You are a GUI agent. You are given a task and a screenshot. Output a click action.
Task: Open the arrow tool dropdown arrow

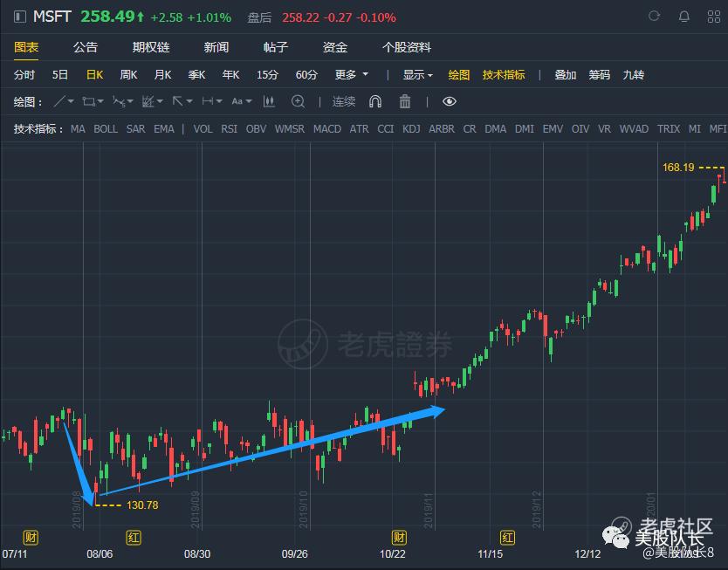pyautogui.click(x=189, y=101)
